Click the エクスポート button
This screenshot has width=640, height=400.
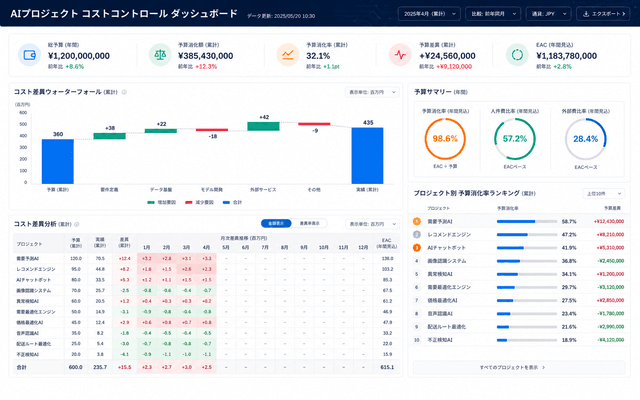[603, 14]
